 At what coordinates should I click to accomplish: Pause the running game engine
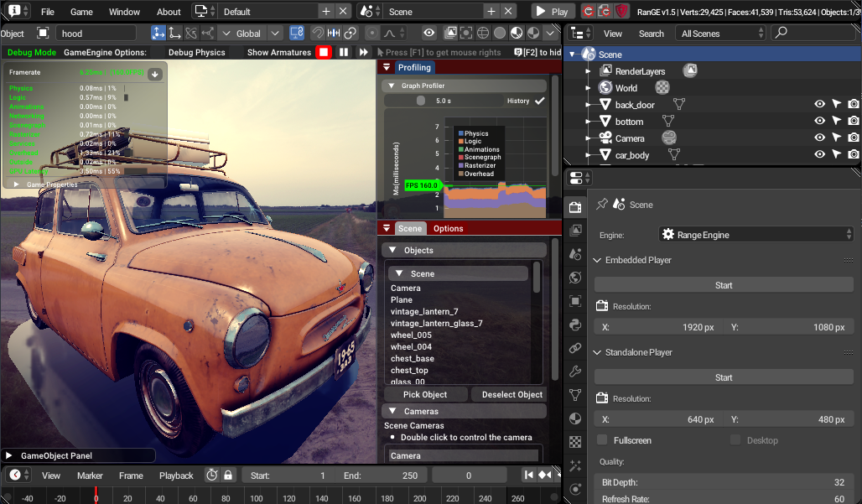coord(344,52)
